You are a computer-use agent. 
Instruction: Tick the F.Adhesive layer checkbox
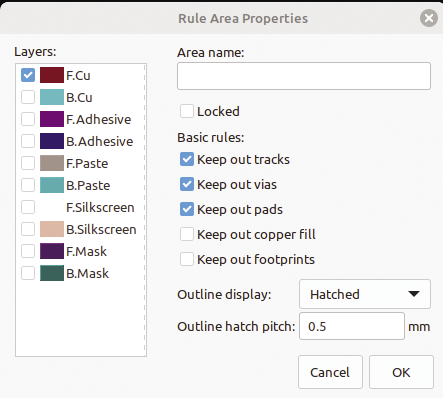tap(28, 119)
